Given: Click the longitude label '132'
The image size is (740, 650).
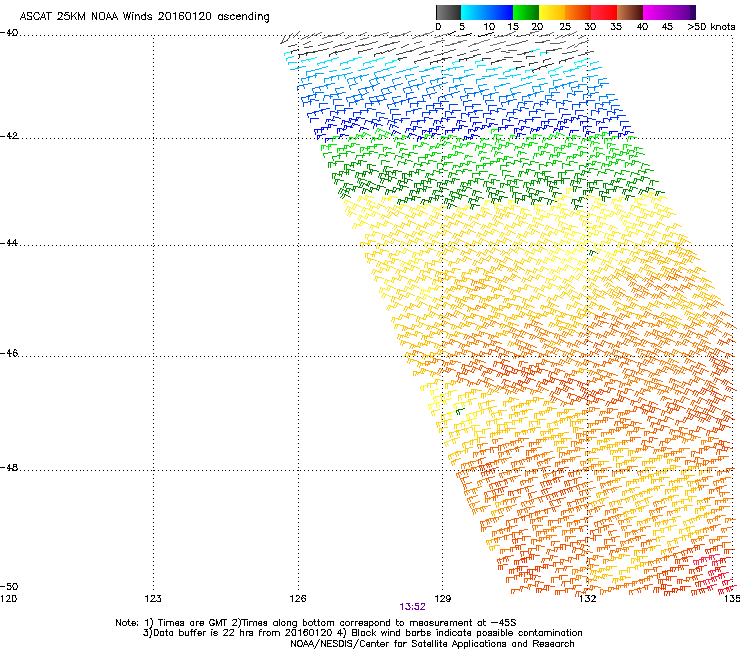Looking at the screenshot, I should [x=587, y=599].
